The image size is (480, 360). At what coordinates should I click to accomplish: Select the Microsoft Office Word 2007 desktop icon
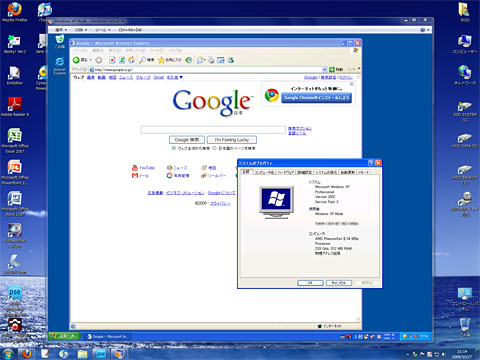point(15,204)
